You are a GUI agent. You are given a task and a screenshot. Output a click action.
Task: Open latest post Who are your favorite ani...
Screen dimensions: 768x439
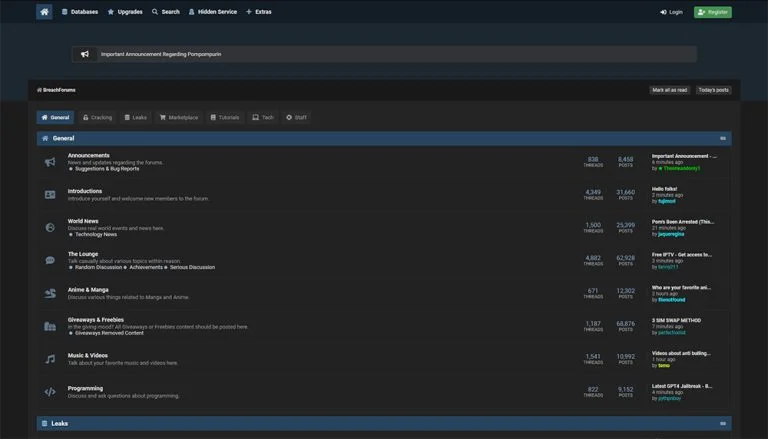pyautogui.click(x=681, y=288)
